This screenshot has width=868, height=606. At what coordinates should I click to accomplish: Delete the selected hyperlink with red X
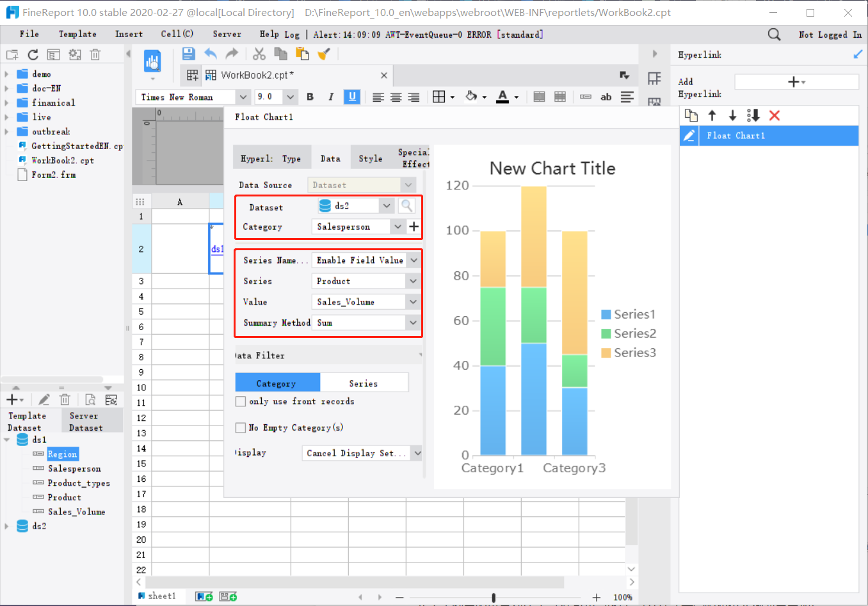click(775, 115)
